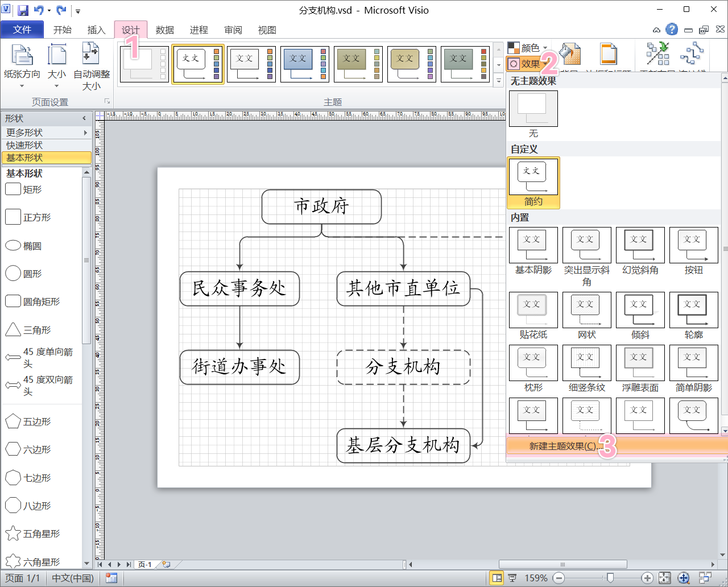Collapse the 形状 shapes pane
Viewport: 728px width, 587px height.
(84, 118)
